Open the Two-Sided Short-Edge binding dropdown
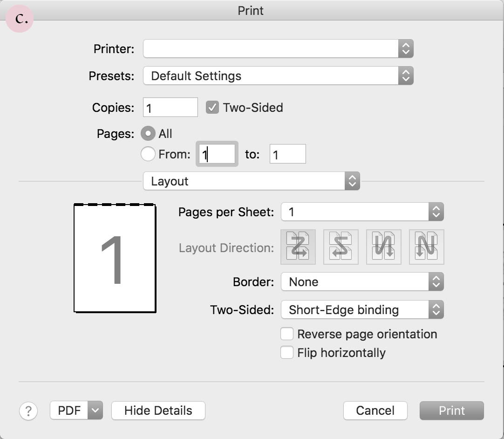The height and width of the screenshot is (439, 504). 362,310
